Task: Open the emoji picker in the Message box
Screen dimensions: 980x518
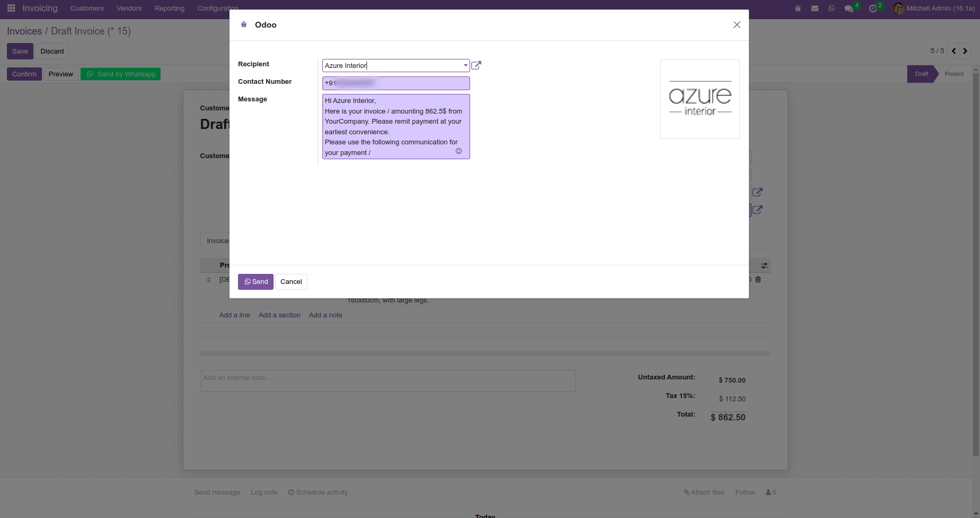Action: coord(459,151)
